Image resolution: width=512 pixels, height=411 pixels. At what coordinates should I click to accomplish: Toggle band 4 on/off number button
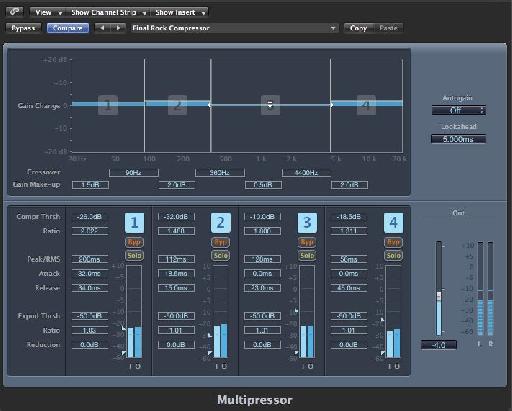pos(393,223)
